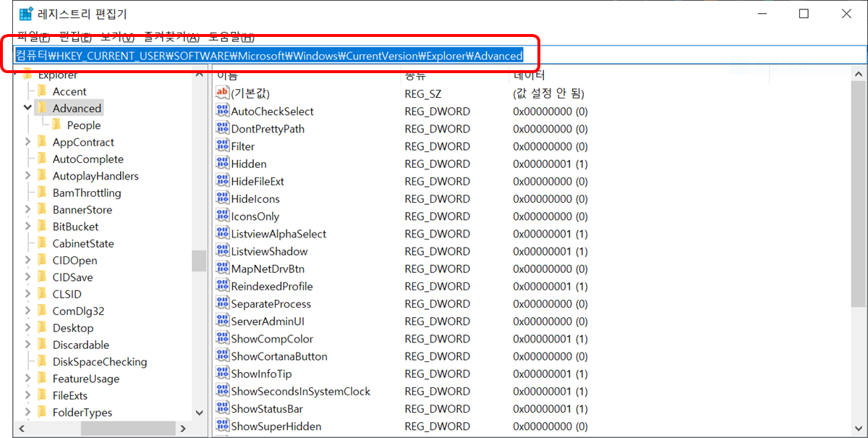The image size is (868, 438).
Task: Click the DWORD icon beside ShowStatusBar
Action: (x=222, y=408)
